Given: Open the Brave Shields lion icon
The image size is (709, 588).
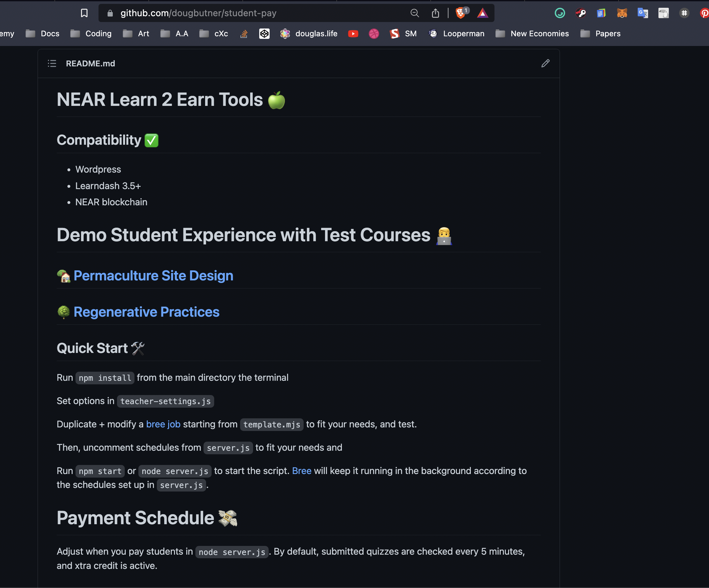Looking at the screenshot, I should tap(460, 13).
